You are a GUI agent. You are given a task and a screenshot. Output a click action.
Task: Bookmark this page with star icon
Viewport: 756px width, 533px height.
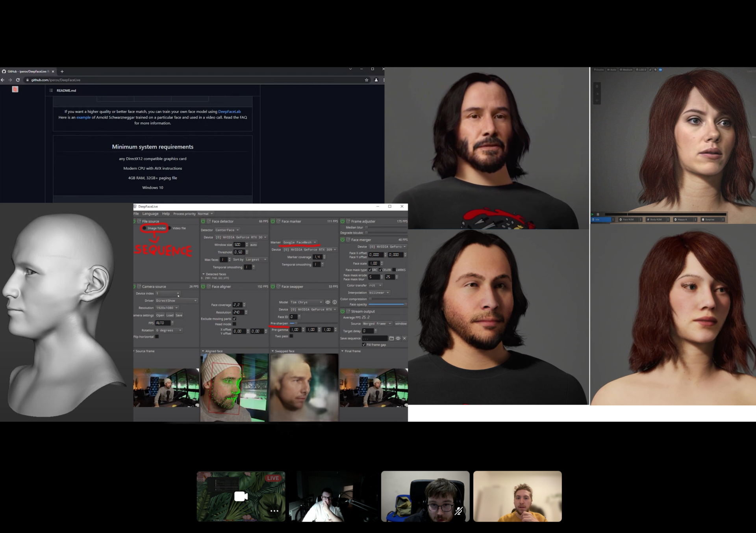(x=367, y=80)
